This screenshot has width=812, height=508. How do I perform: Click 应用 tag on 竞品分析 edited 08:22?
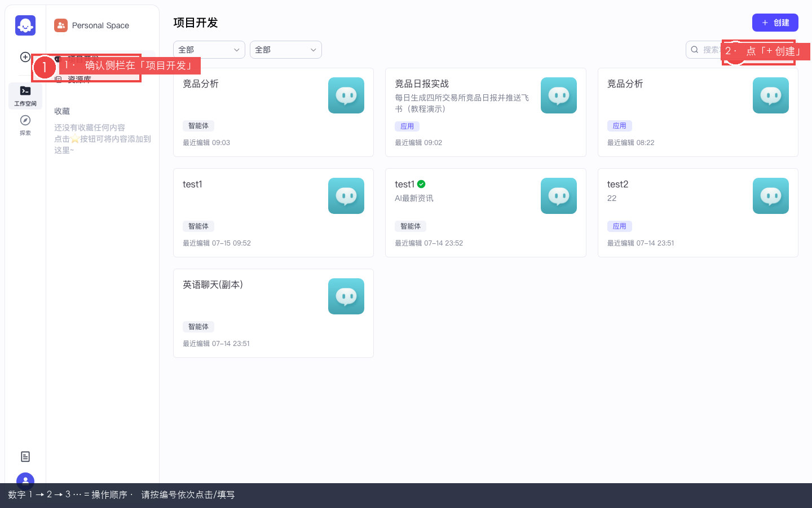(x=619, y=126)
